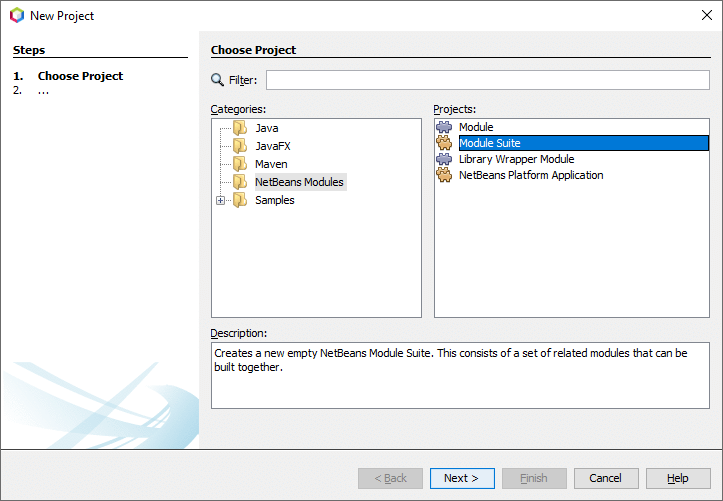Choose Library Wrapper Module from Projects

516,159
